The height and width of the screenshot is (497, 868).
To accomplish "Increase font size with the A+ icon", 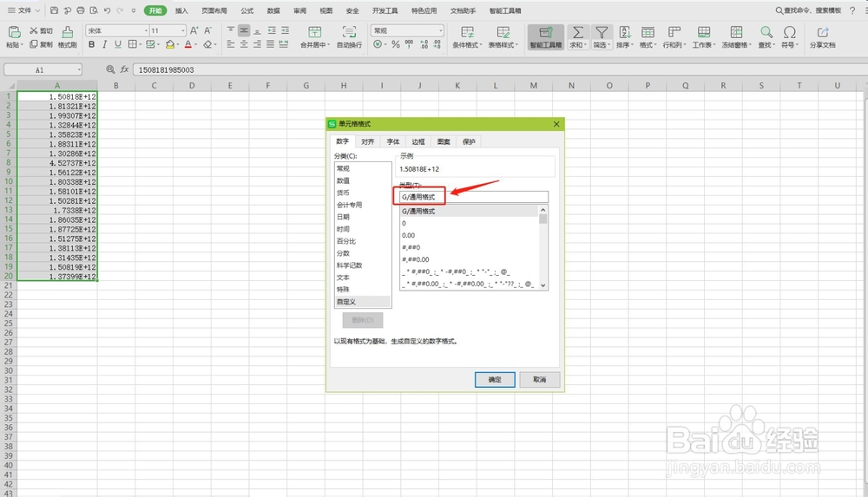I will click(194, 30).
